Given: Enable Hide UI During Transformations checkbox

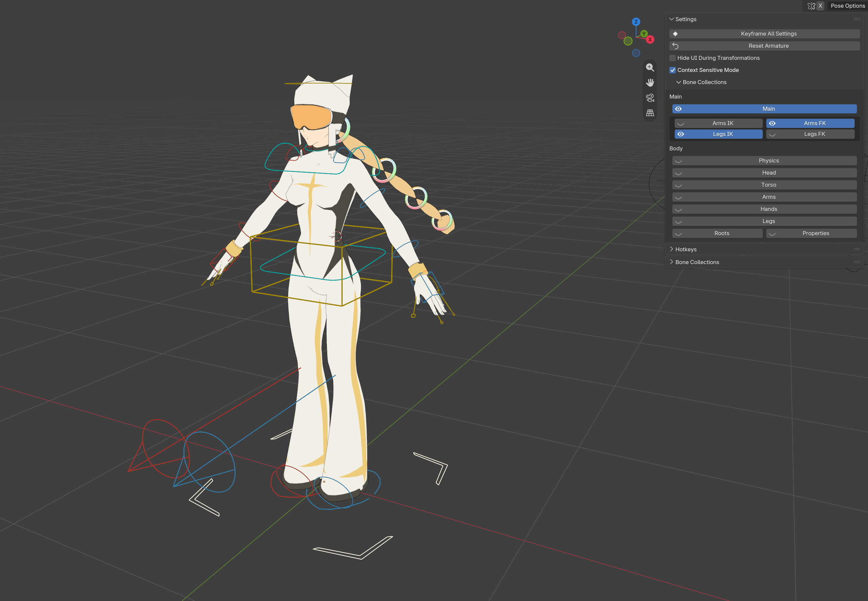Looking at the screenshot, I should coord(672,58).
